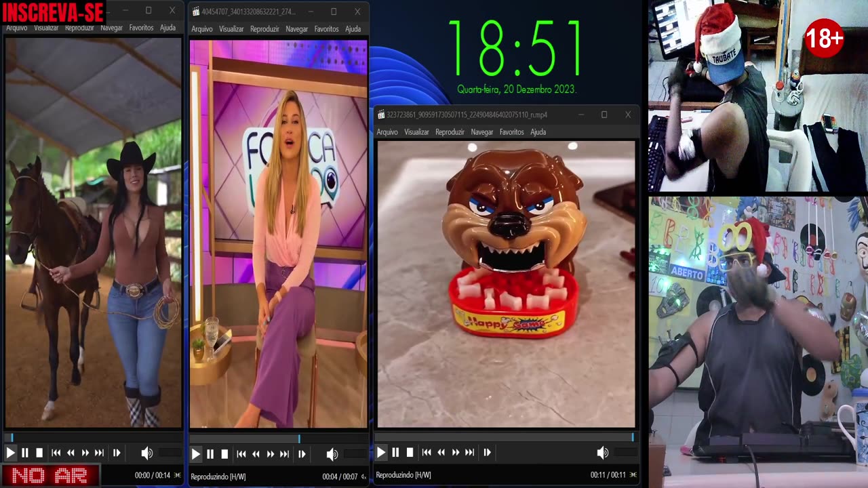Open Ajuda menu in the left horse player
This screenshot has width=868, height=488.
pyautogui.click(x=167, y=28)
